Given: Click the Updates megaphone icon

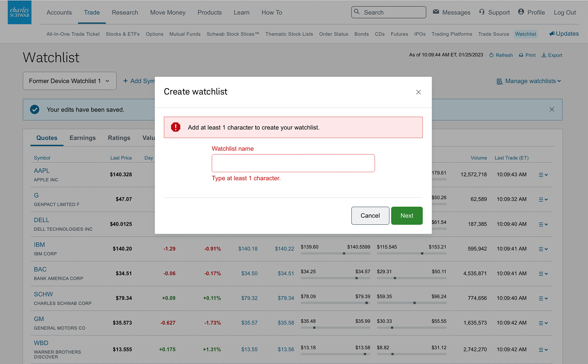Looking at the screenshot, I should [x=552, y=34].
